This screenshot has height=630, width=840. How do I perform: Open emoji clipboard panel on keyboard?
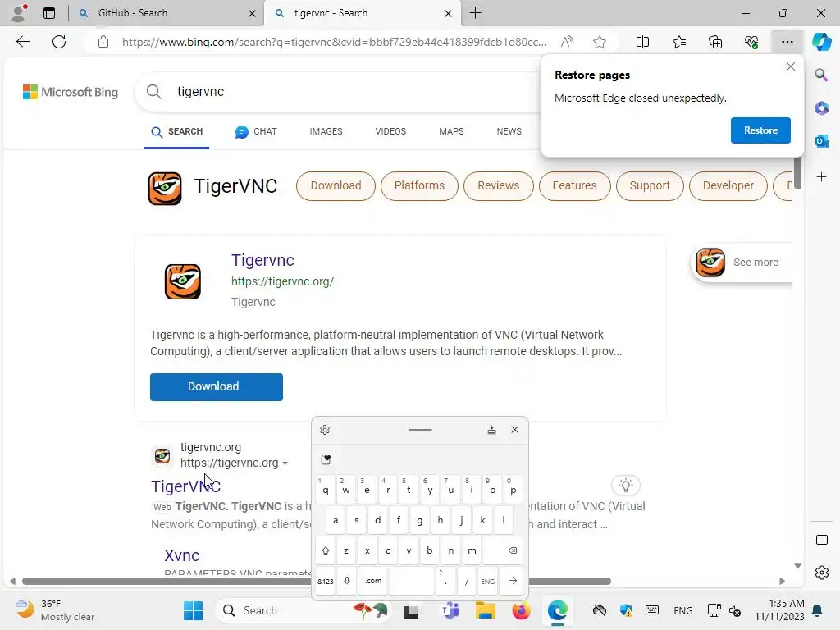326,459
